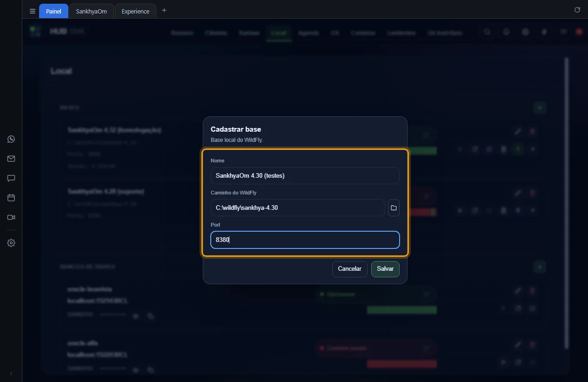This screenshot has height=382, width=588.
Task: Open the mail icon in the sidebar
Action: click(x=11, y=159)
